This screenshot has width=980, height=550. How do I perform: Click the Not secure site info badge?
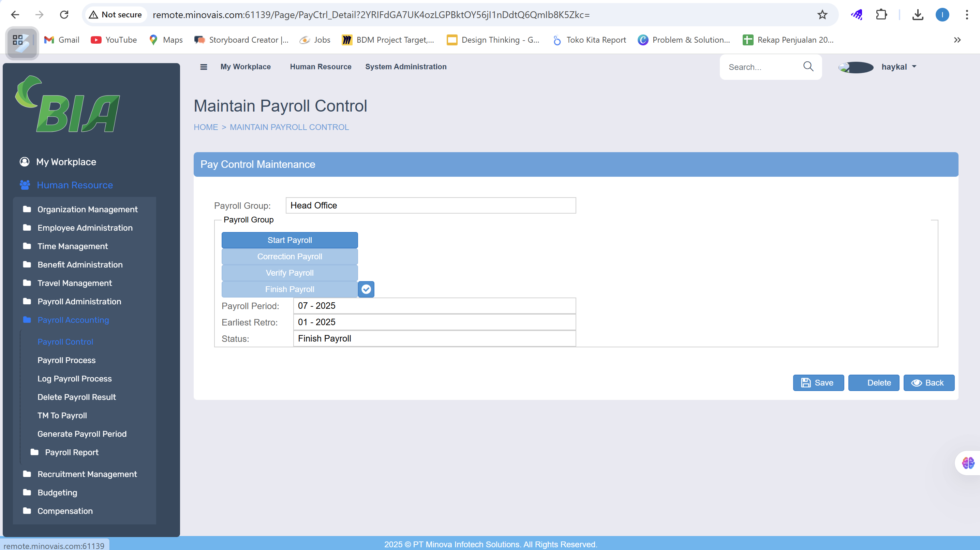115,14
